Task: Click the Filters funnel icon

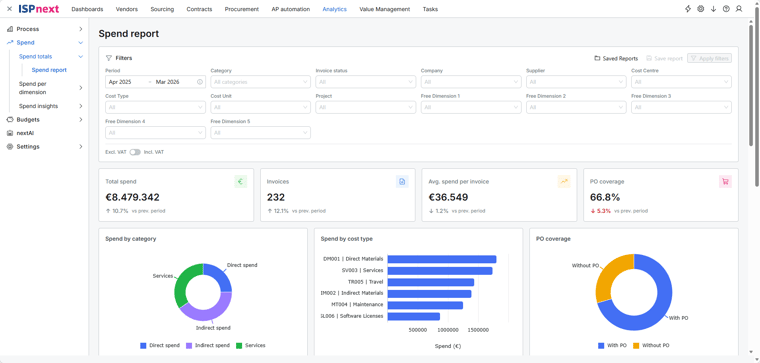Action: pyautogui.click(x=109, y=58)
